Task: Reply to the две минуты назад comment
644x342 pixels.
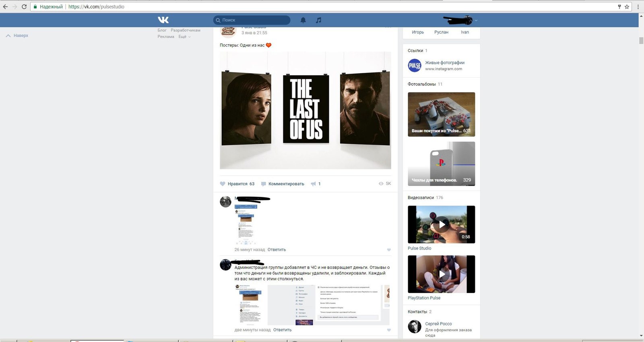Action: 282,330
